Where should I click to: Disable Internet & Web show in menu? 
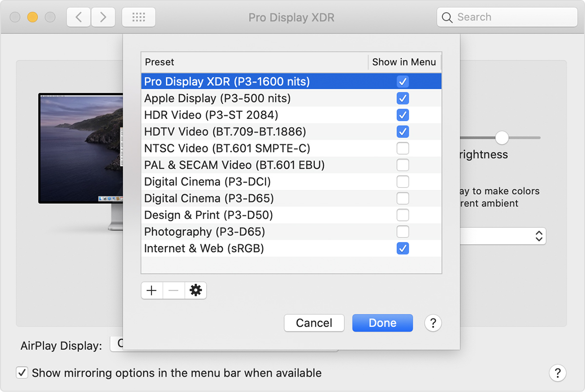(x=403, y=249)
